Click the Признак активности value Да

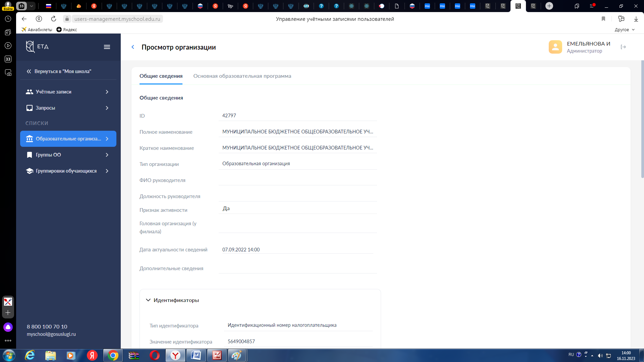click(x=226, y=208)
